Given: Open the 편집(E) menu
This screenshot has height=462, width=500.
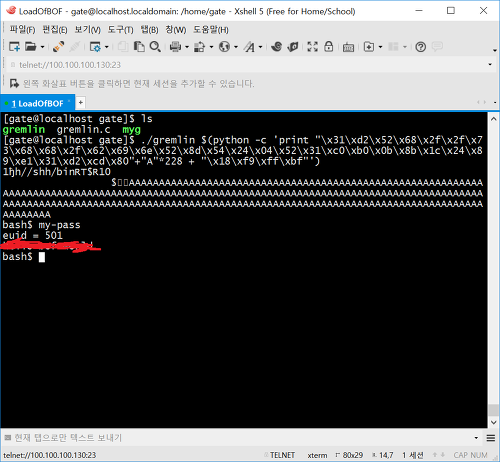Looking at the screenshot, I should coord(55,30).
